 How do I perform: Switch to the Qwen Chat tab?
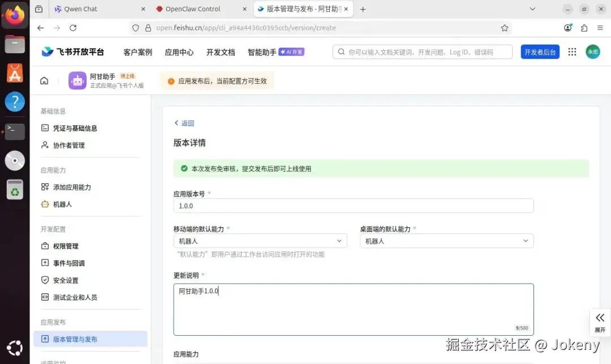(98, 9)
